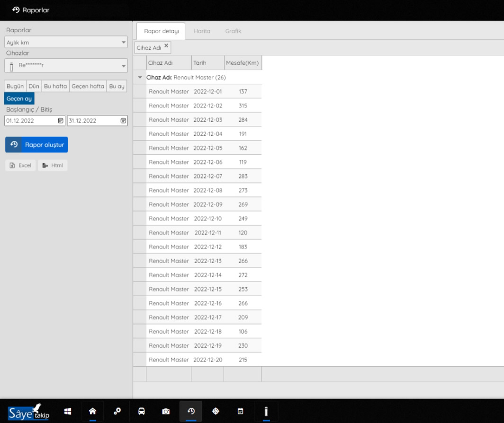Collapse the Renault Master (26) group

[x=140, y=77]
